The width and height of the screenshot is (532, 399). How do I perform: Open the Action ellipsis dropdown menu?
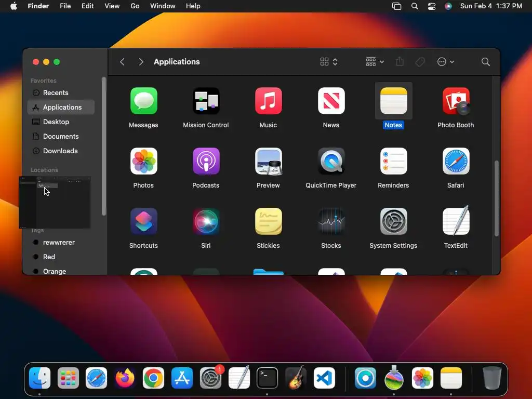coord(445,62)
